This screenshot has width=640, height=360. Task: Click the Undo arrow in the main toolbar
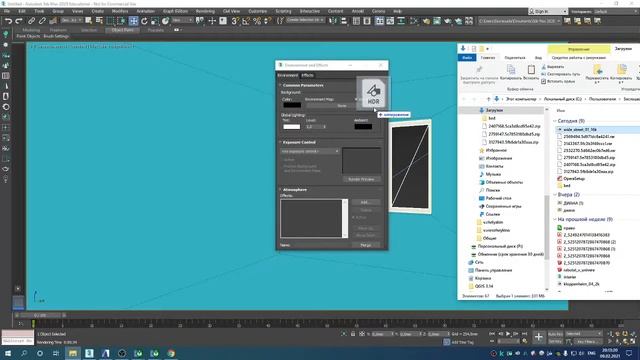pyautogui.click(x=8, y=21)
